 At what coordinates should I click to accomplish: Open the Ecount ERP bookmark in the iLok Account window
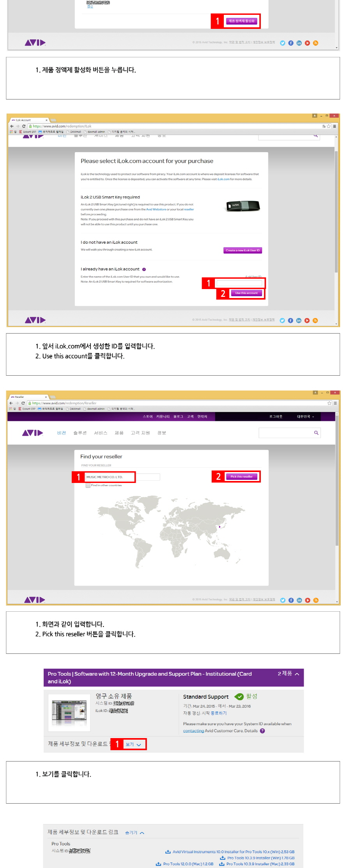tap(27, 132)
